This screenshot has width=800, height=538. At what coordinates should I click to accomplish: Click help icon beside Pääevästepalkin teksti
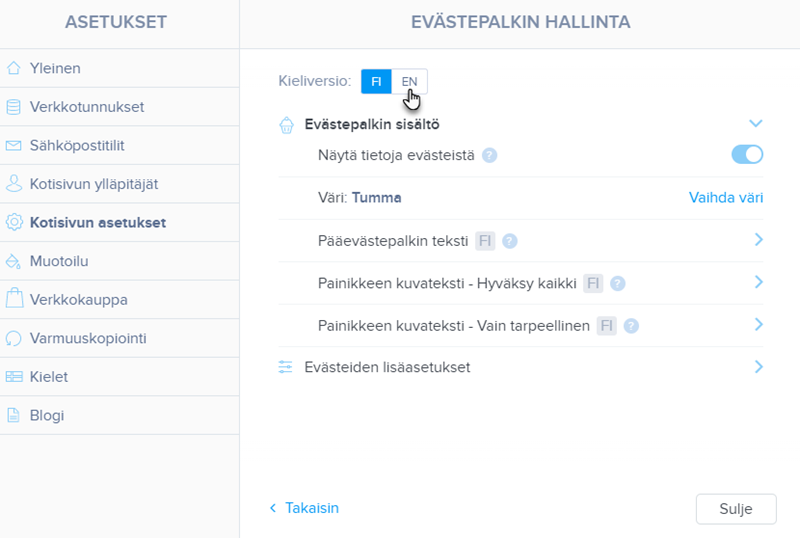point(510,241)
